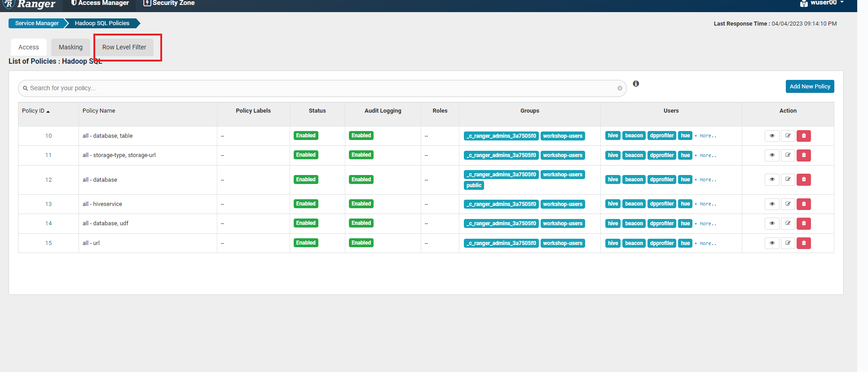868x372 pixels.
Task: Switch to the Access tab
Action: tap(29, 47)
